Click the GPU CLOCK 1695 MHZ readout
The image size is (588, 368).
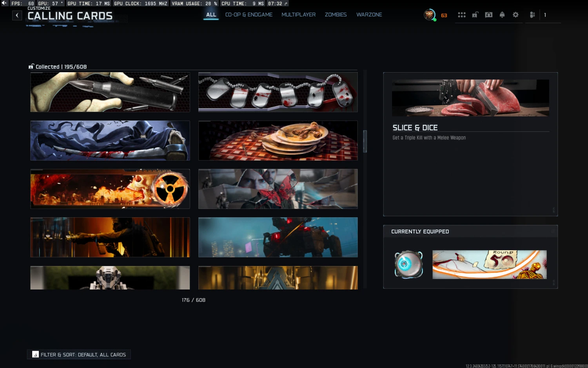tap(141, 4)
